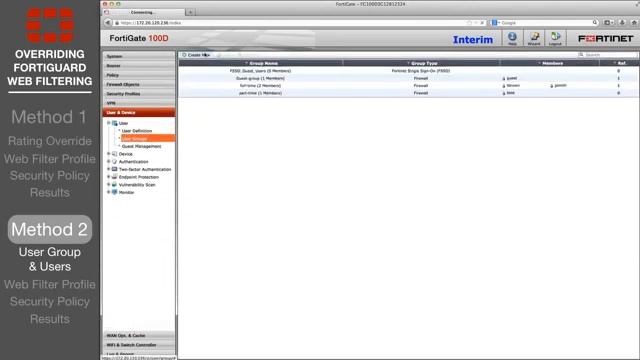Click second member of full-time row
Viewport: 640px width, 360px height.
[558, 86]
